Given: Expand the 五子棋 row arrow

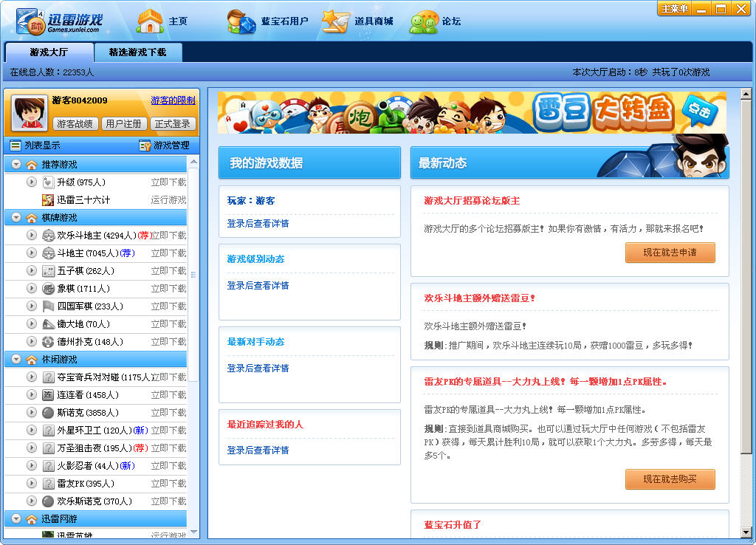Looking at the screenshot, I should point(32,270).
